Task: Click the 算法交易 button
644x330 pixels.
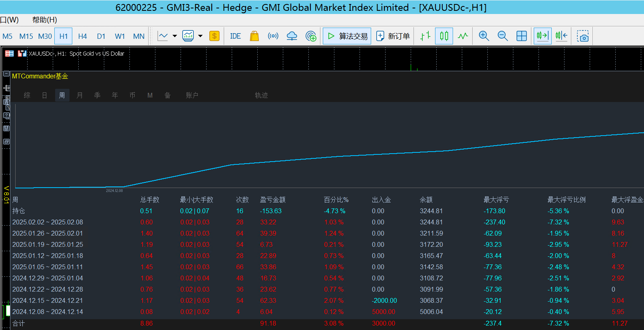Action: [x=347, y=36]
